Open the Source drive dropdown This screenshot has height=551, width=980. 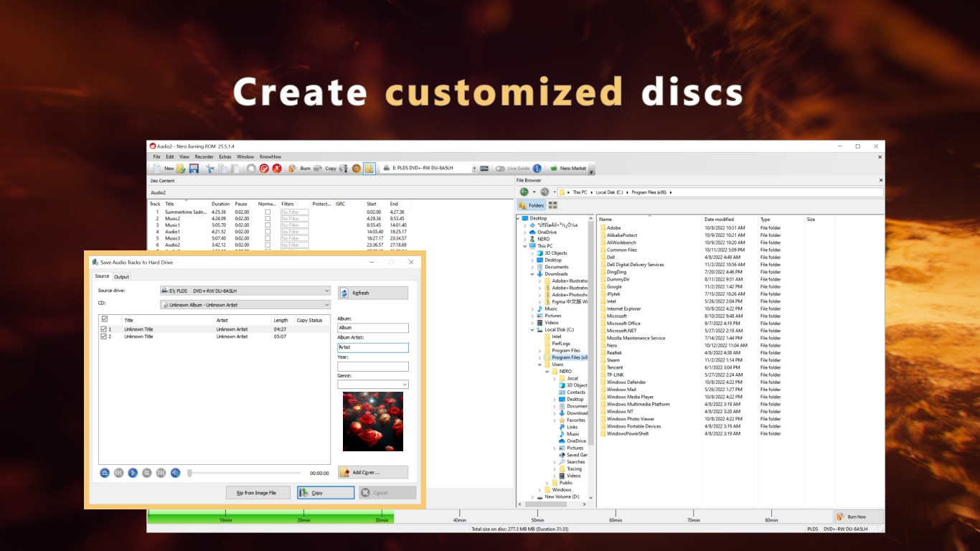pyautogui.click(x=327, y=290)
